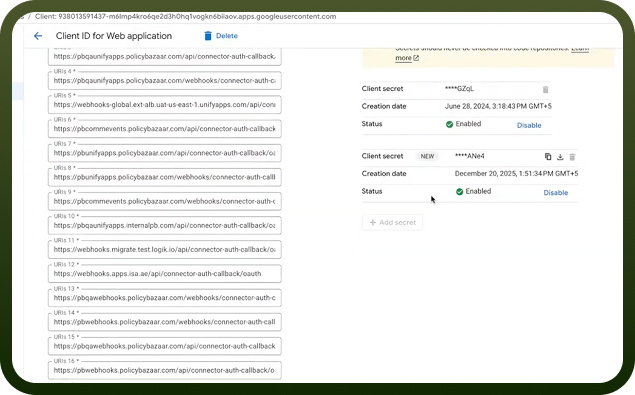Click URIs 12 webhooks.apps.isa.ae field
The height and width of the screenshot is (395, 635).
point(164,274)
